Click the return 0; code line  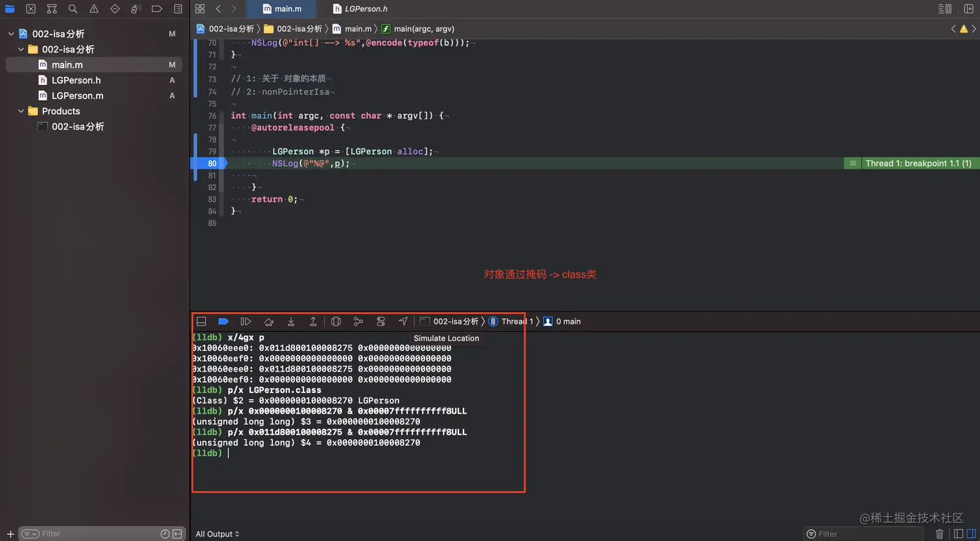(x=275, y=199)
